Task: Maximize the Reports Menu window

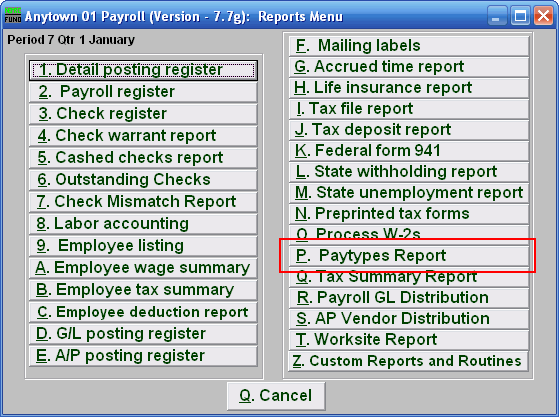Action: pyautogui.click(x=520, y=16)
